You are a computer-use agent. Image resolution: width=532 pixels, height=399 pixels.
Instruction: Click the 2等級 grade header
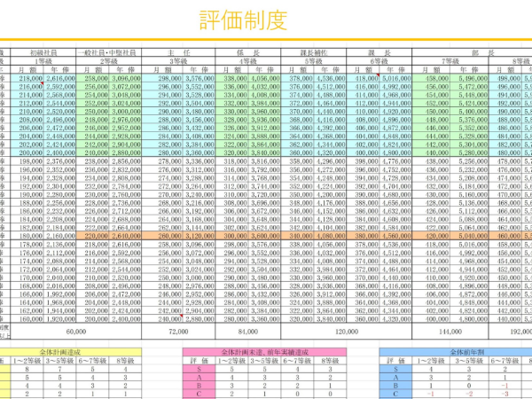point(108,61)
